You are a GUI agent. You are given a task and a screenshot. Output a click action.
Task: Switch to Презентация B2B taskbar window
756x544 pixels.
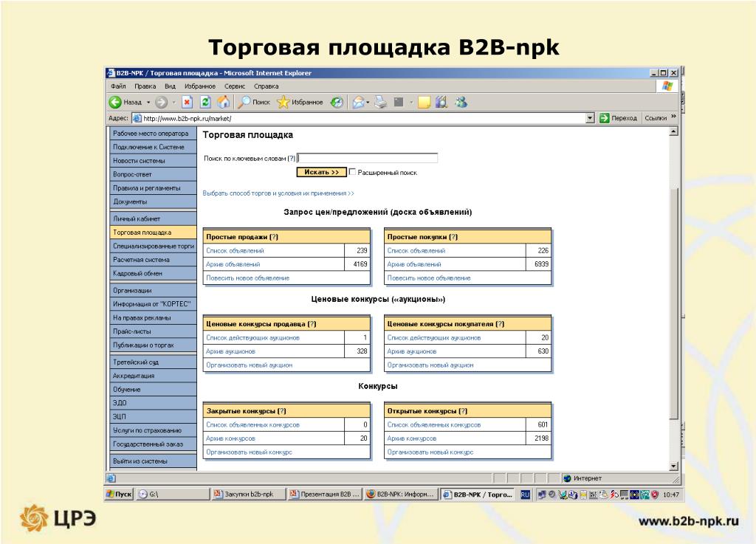[x=325, y=495]
